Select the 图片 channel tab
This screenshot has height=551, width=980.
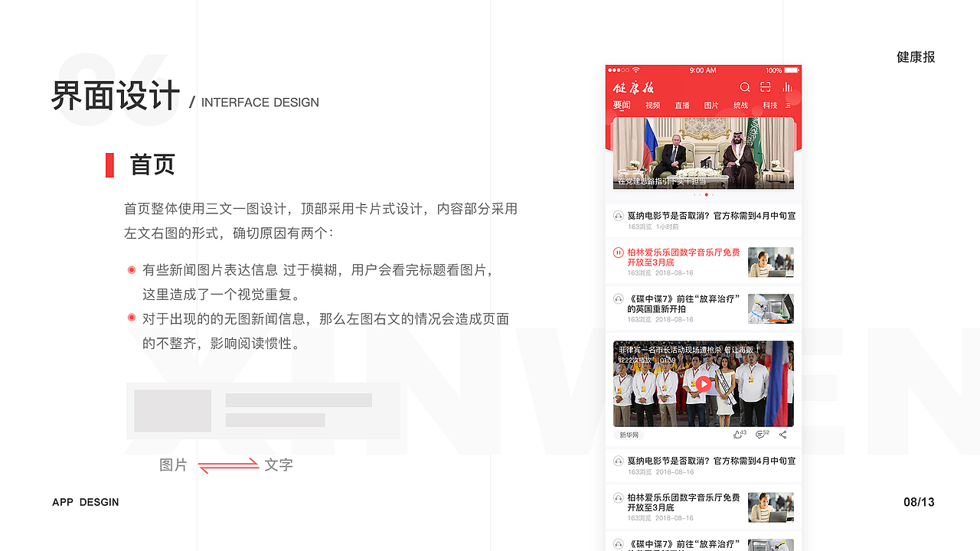711,106
